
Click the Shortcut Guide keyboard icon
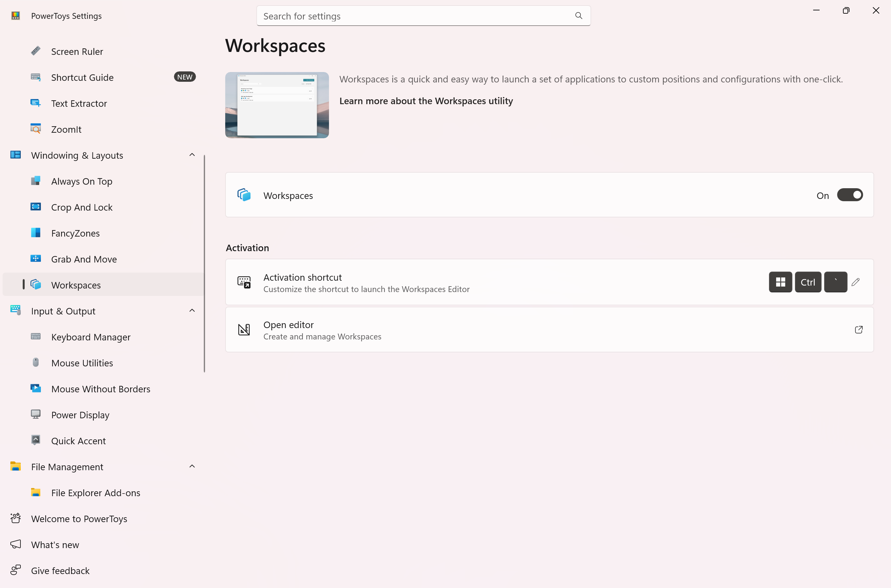click(36, 77)
